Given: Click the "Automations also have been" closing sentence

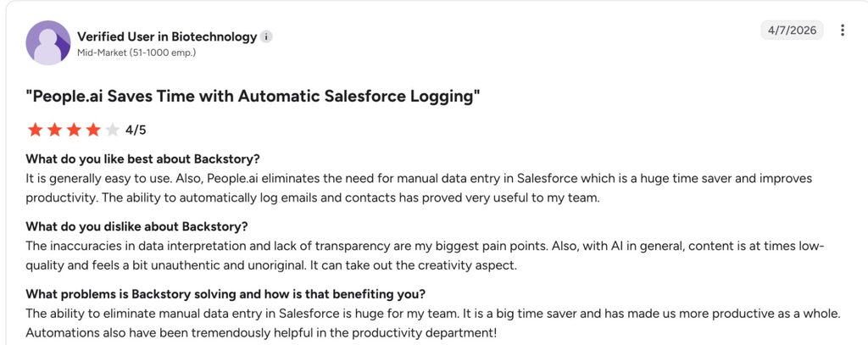Looking at the screenshot, I should point(261,333).
